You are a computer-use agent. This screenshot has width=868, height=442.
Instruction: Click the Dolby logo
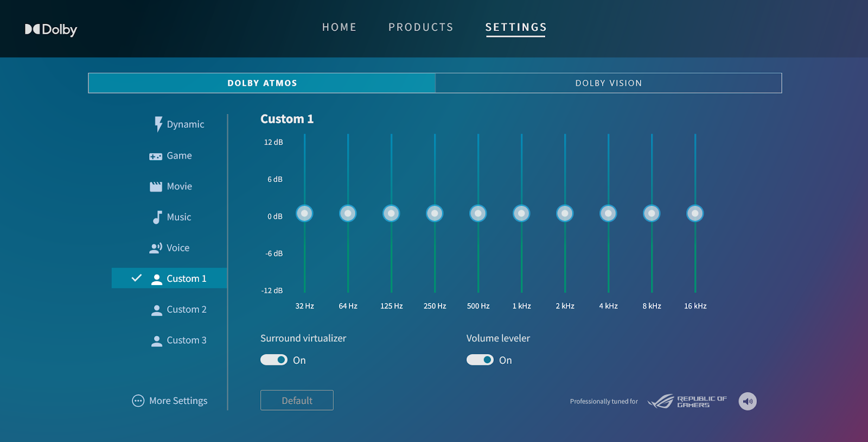[x=51, y=29]
